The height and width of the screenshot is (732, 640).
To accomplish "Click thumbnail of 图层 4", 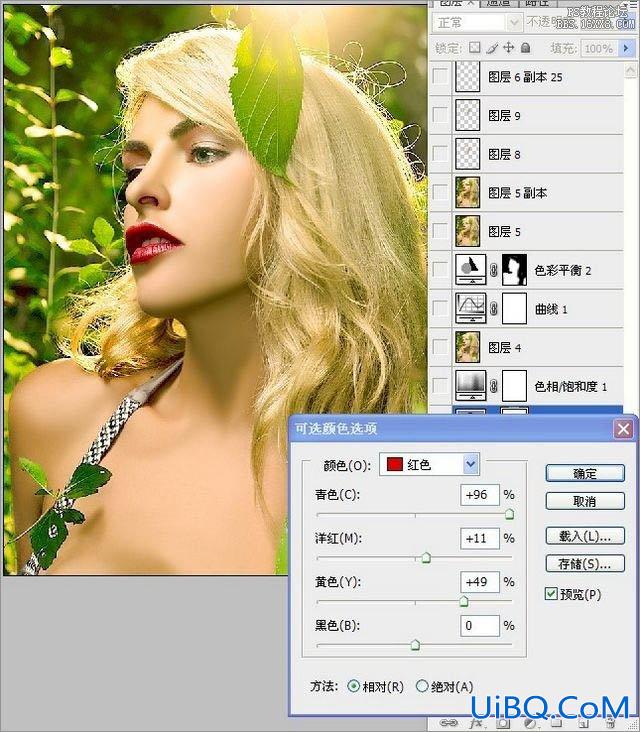I will (x=467, y=347).
